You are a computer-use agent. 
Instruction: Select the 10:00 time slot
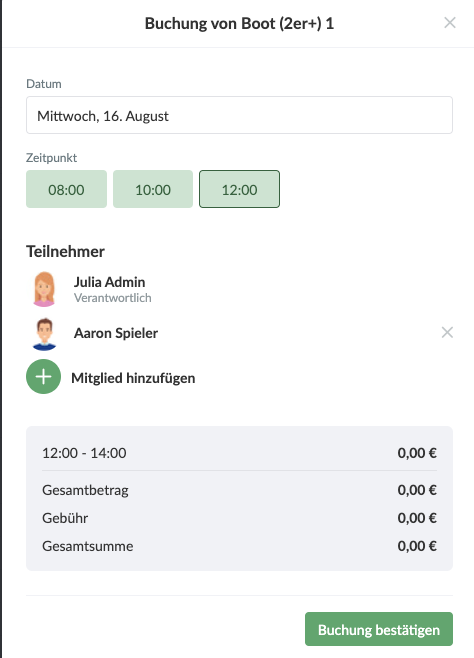pos(153,189)
